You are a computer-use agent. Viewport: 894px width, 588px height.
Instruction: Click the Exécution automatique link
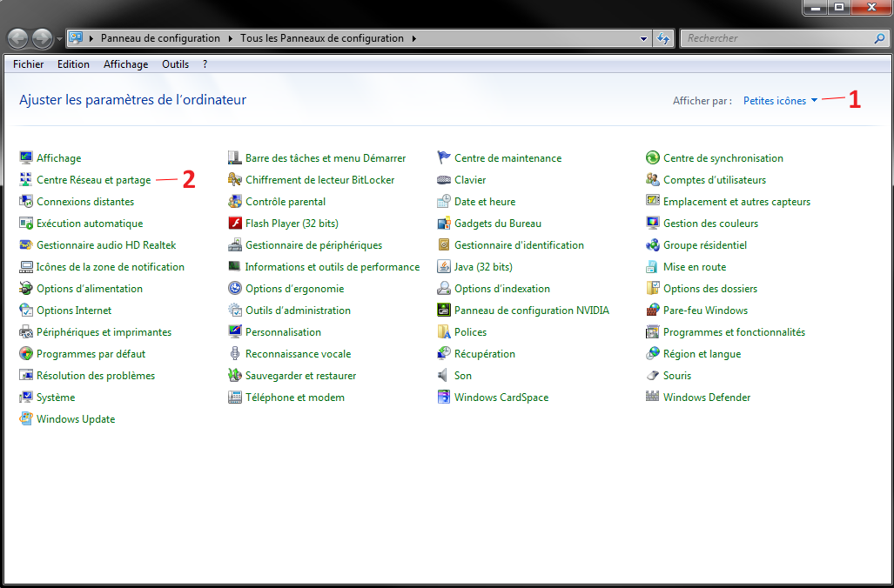(90, 224)
